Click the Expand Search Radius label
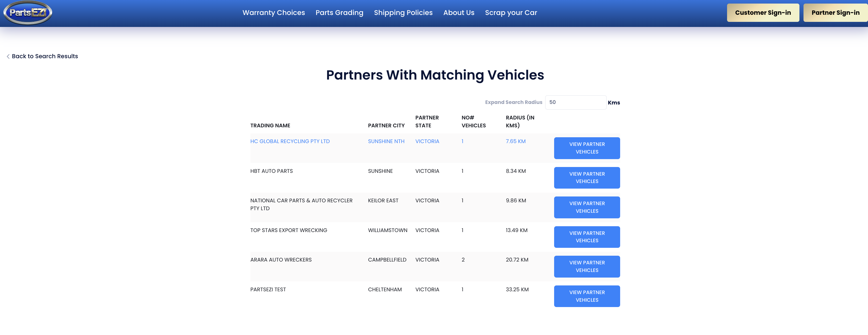 click(x=513, y=102)
